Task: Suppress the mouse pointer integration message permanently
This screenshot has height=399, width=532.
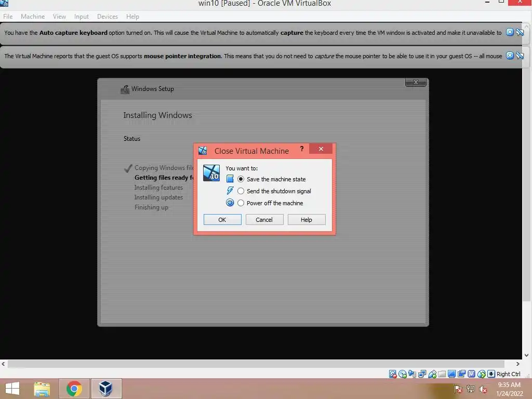Action: pyautogui.click(x=520, y=56)
